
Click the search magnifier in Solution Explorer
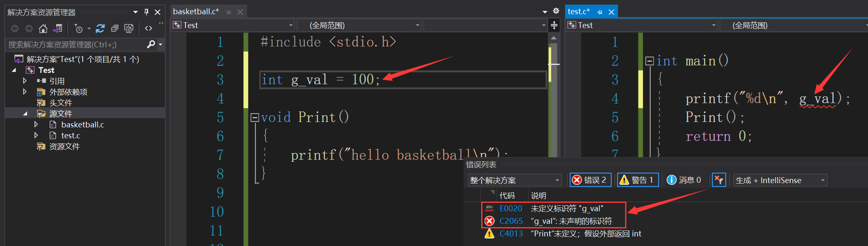pyautogui.click(x=151, y=44)
